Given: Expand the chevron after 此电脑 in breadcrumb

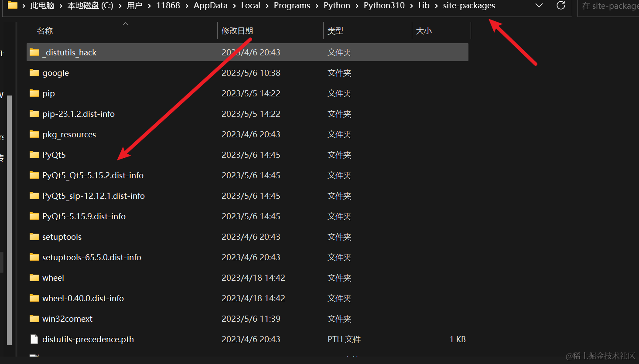Looking at the screenshot, I should click(x=61, y=6).
